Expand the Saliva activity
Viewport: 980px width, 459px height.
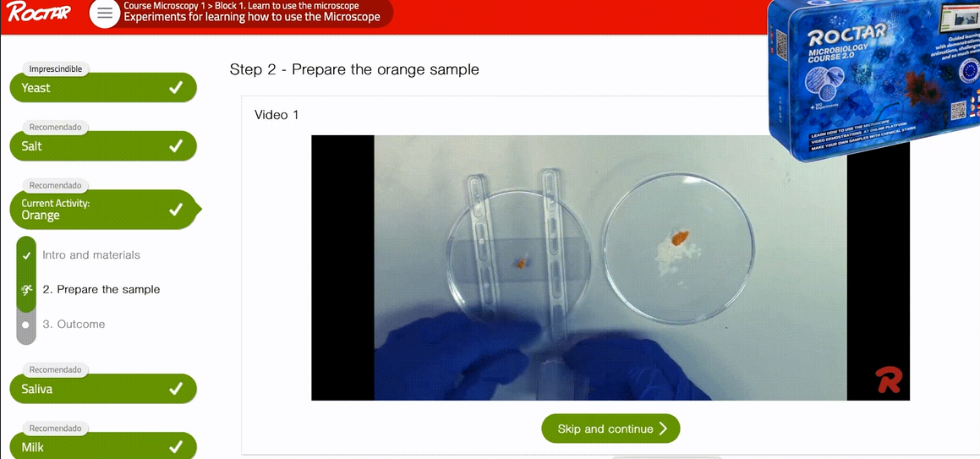click(103, 389)
